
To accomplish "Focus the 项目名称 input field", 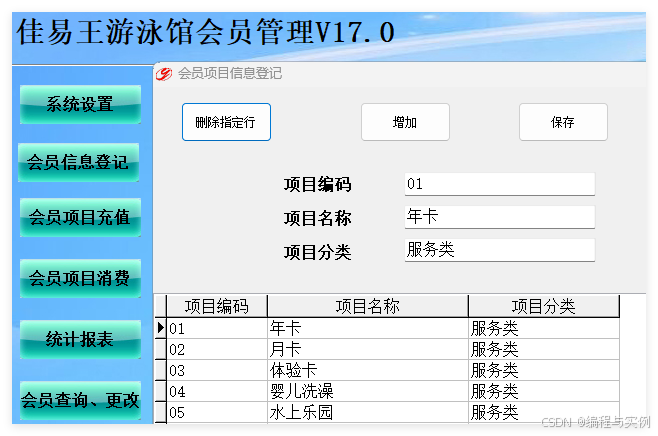I will click(x=500, y=217).
